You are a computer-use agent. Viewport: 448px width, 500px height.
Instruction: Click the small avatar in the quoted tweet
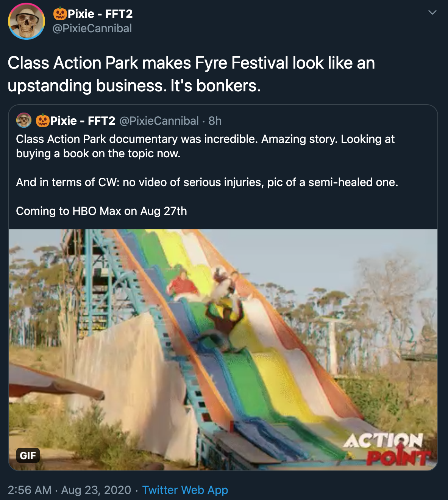pyautogui.click(x=24, y=121)
